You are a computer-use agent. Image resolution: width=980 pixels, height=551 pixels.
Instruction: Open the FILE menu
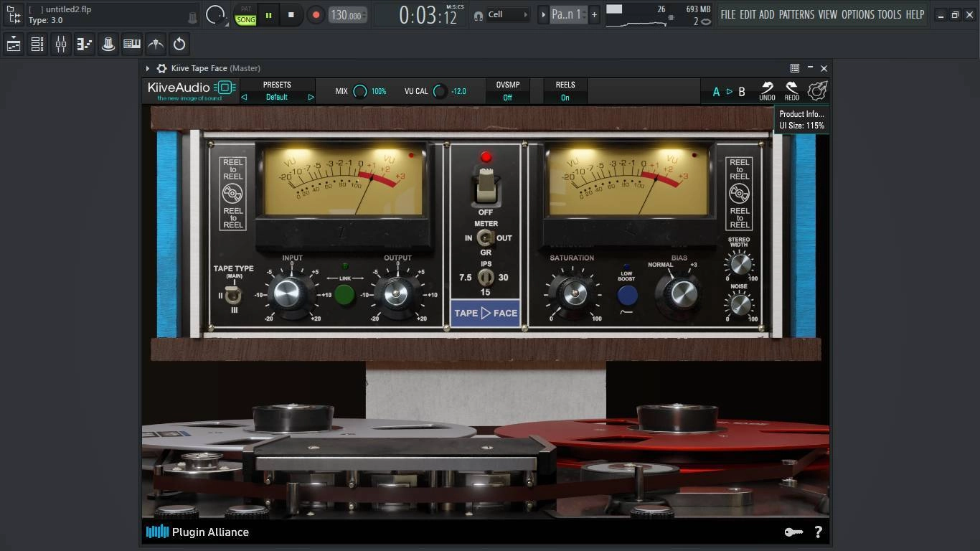tap(728, 14)
